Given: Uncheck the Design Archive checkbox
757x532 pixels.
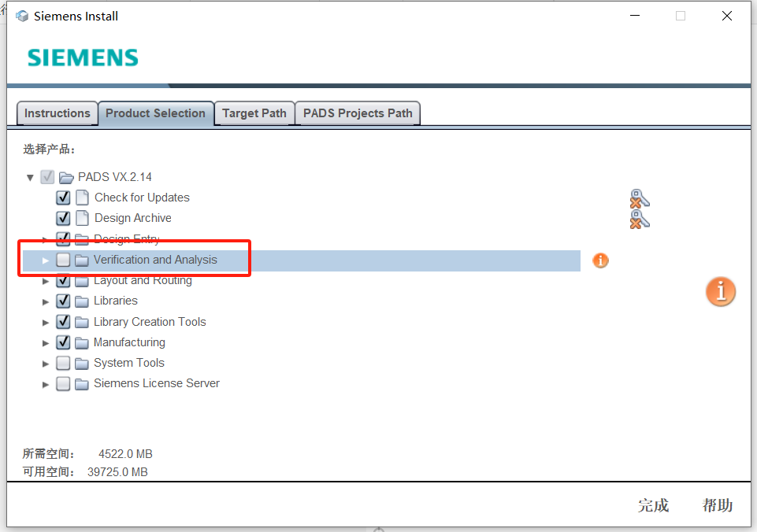Looking at the screenshot, I should (x=63, y=218).
